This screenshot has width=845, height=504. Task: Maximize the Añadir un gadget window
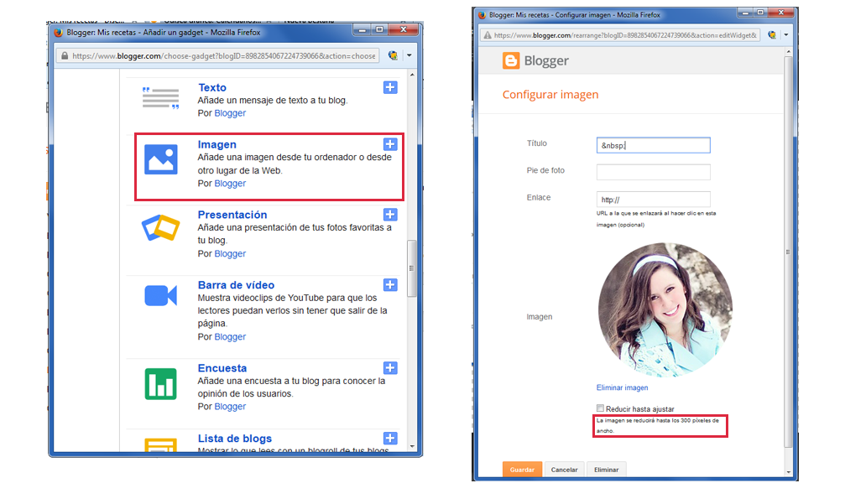pos(379,29)
